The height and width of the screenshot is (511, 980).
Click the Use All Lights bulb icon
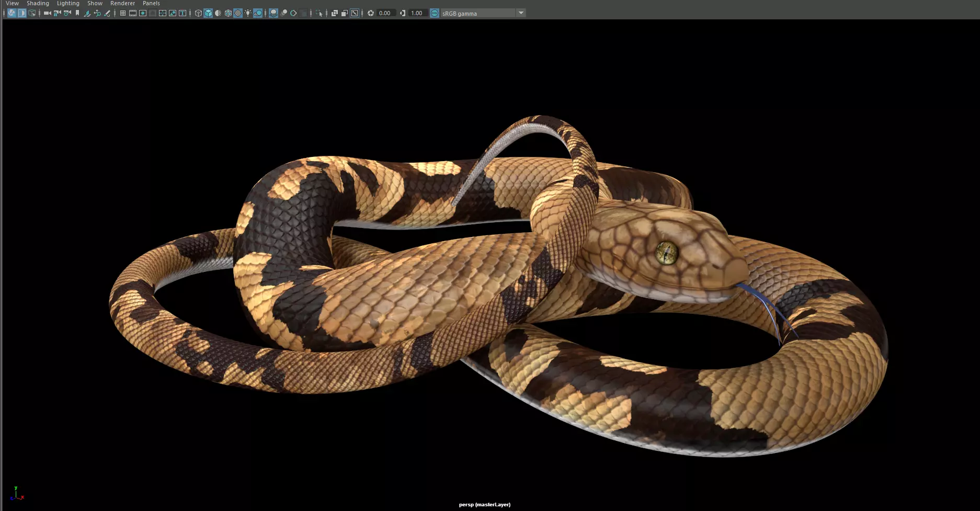click(248, 13)
